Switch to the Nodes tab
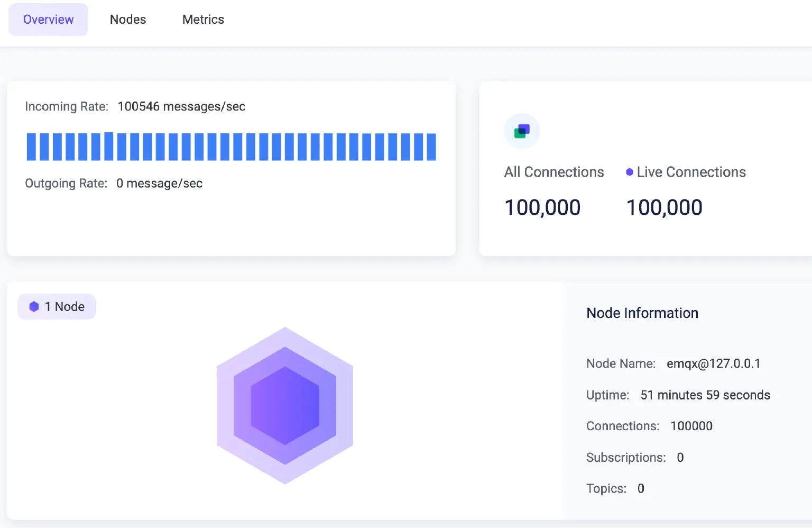Image resolution: width=812 pixels, height=528 pixels. coord(127,19)
